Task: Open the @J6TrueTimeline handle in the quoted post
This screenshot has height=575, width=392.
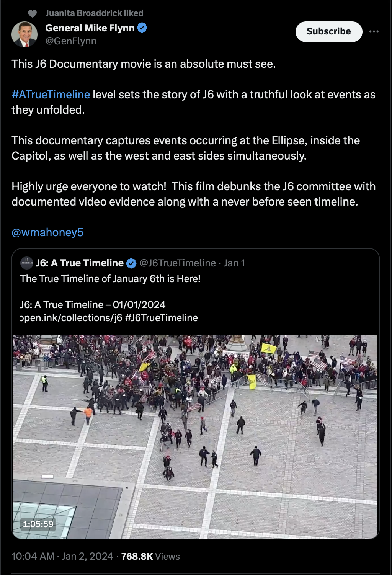Action: (178, 263)
